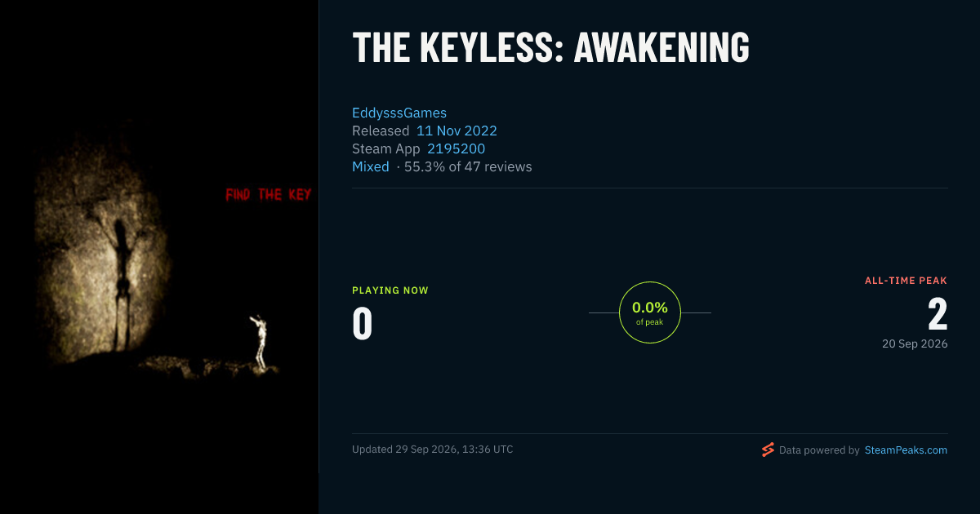The image size is (980, 514).
Task: Select the release date 11 Nov 2022
Action: tap(457, 131)
